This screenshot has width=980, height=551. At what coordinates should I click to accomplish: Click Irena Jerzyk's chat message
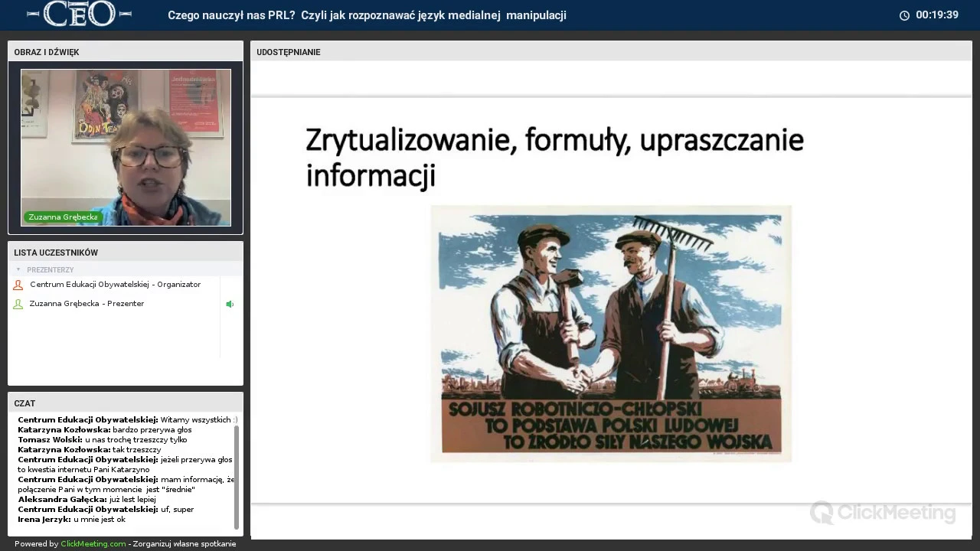point(71,520)
